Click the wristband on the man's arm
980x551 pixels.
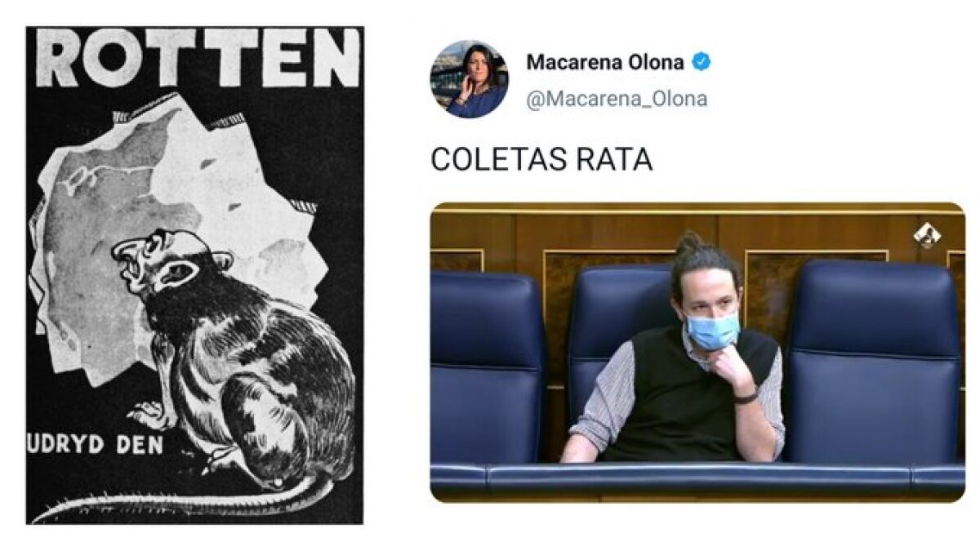(x=746, y=398)
